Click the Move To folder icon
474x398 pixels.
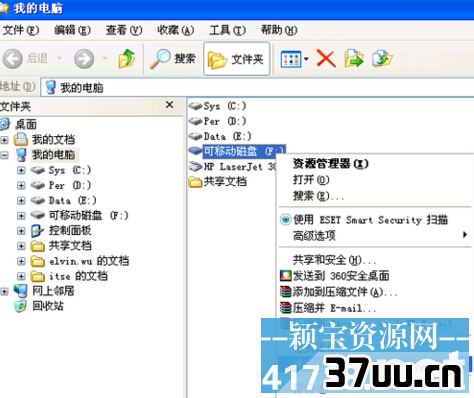click(x=354, y=59)
